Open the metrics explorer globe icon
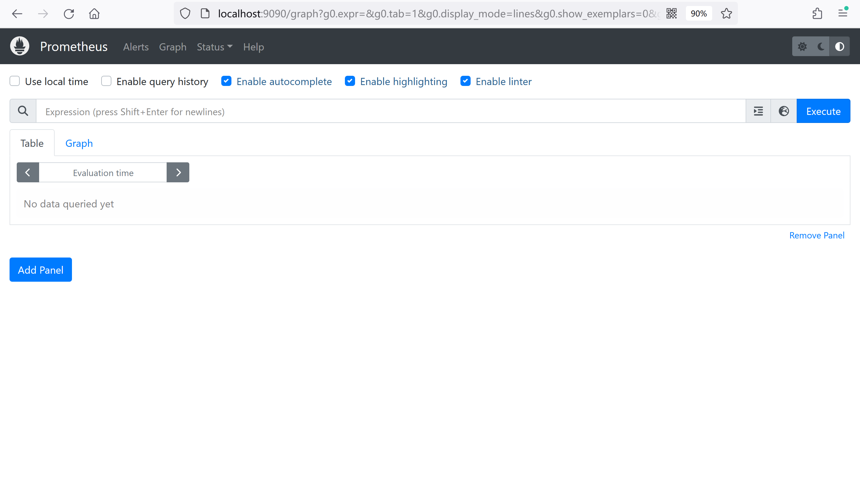 point(784,111)
